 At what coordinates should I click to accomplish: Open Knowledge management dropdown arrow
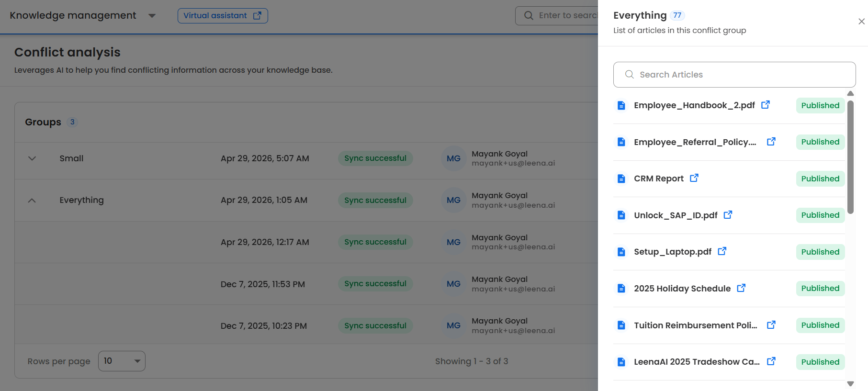(152, 16)
